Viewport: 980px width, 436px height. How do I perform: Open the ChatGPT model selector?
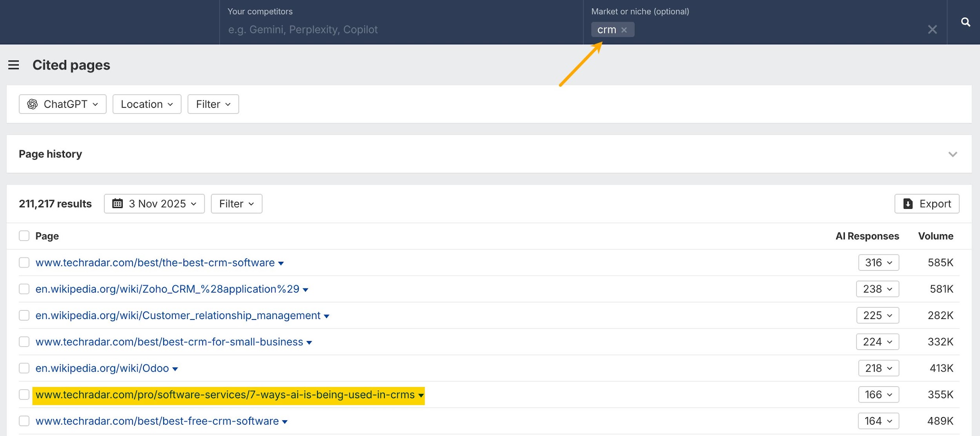(62, 104)
